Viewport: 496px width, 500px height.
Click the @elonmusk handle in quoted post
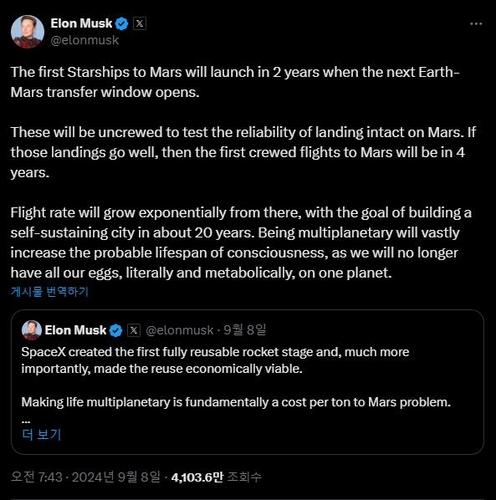point(179,330)
